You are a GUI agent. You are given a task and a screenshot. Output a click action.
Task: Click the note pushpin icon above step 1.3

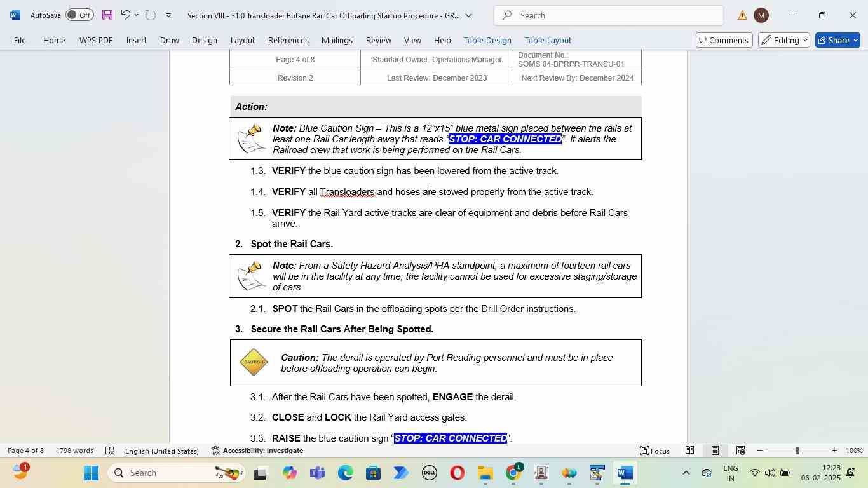coord(251,139)
